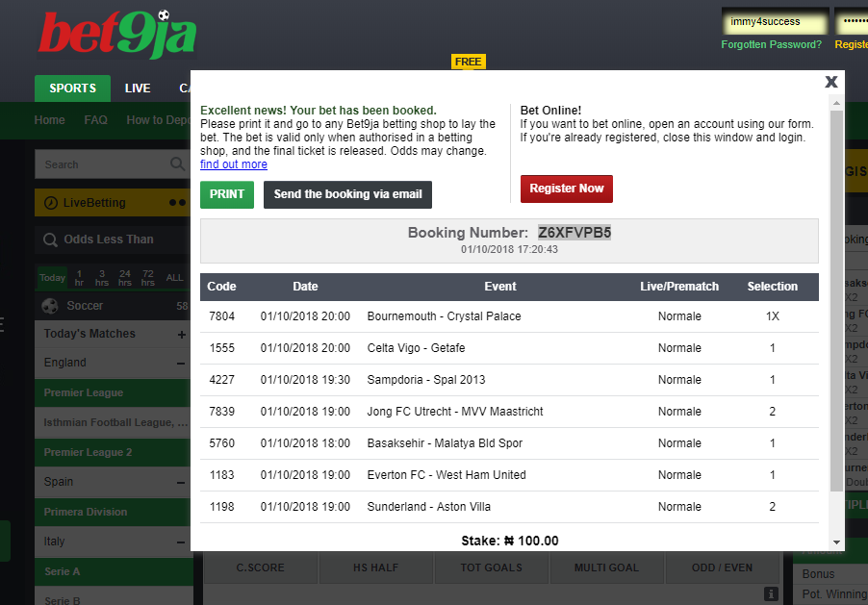Click the Stake 100.00 text
Image resolution: width=868 pixels, height=605 pixels.
tap(510, 541)
